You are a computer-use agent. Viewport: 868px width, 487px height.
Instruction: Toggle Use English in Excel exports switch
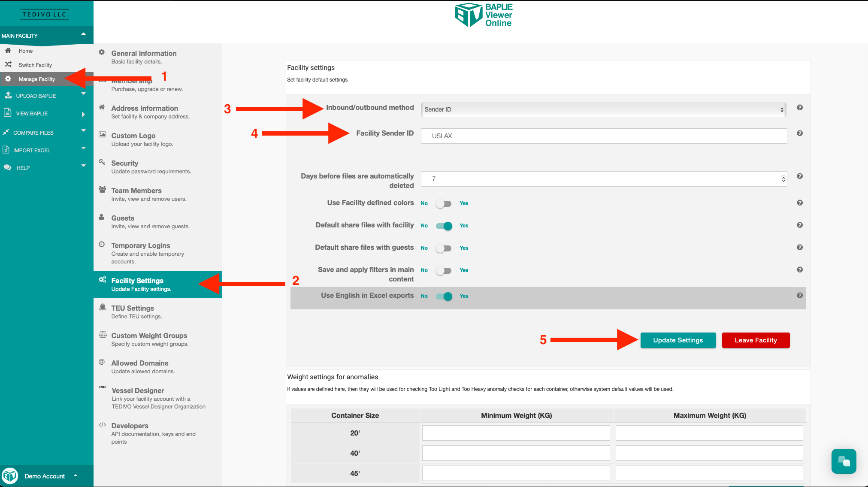point(444,296)
